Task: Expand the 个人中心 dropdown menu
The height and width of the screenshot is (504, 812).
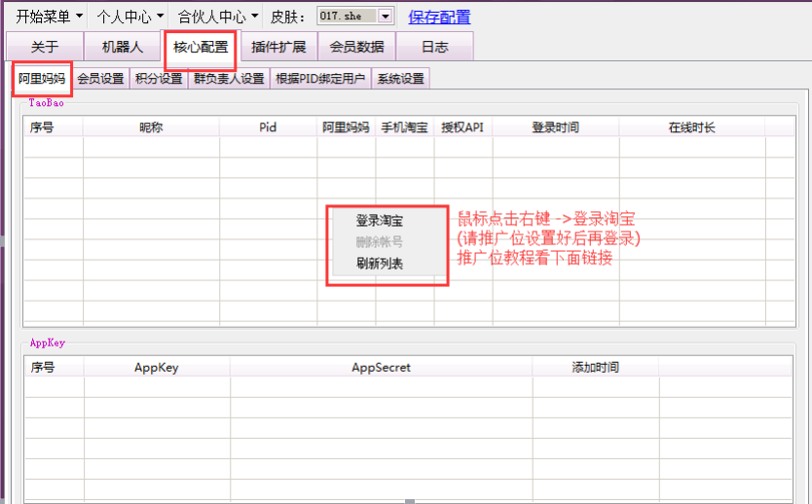Action: [129, 17]
